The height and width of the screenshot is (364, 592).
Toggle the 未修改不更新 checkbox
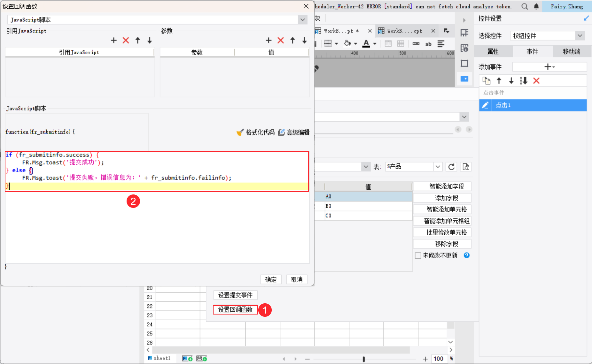(x=418, y=255)
